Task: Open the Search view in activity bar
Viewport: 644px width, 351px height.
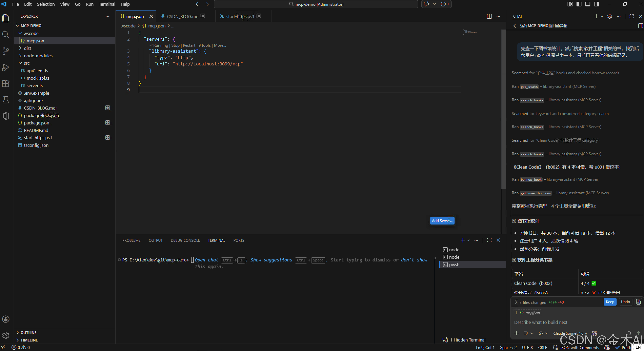Action: [5, 34]
